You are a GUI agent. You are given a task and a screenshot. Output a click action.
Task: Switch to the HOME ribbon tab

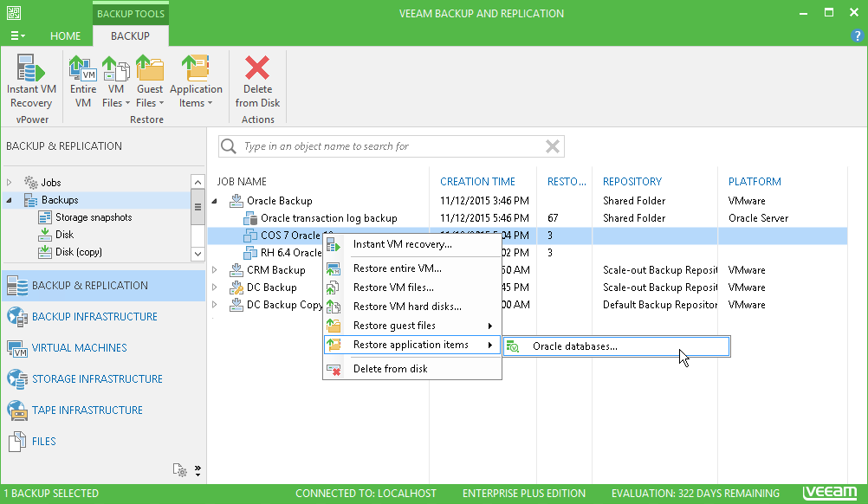65,36
